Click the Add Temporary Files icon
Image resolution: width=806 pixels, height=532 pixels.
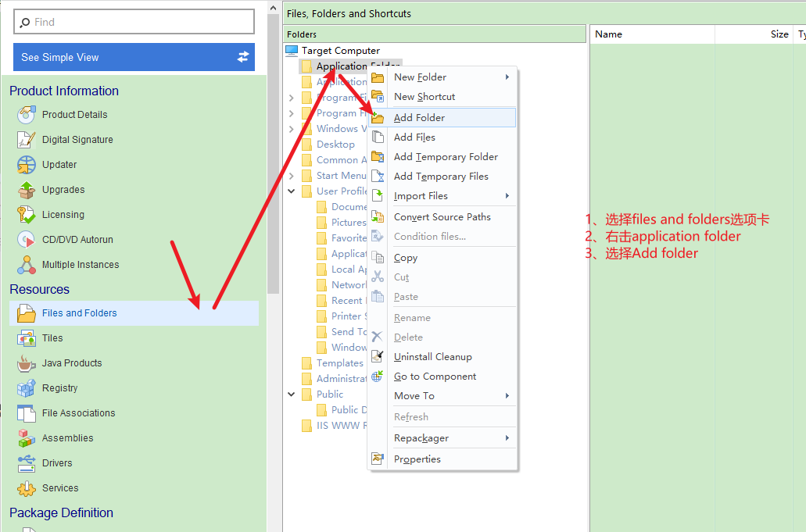pyautogui.click(x=378, y=176)
